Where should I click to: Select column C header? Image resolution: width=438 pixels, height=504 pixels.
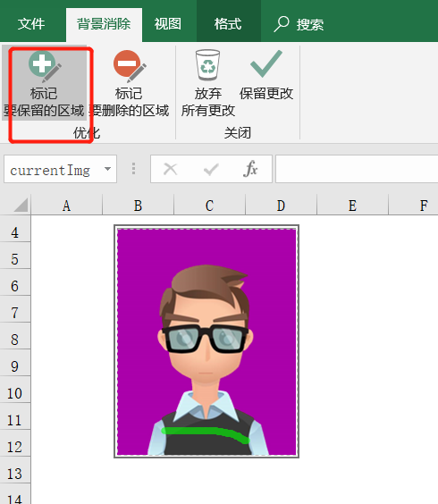(209, 205)
